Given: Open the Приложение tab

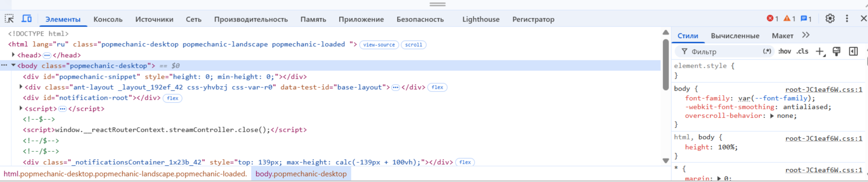Looking at the screenshot, I should (361, 19).
